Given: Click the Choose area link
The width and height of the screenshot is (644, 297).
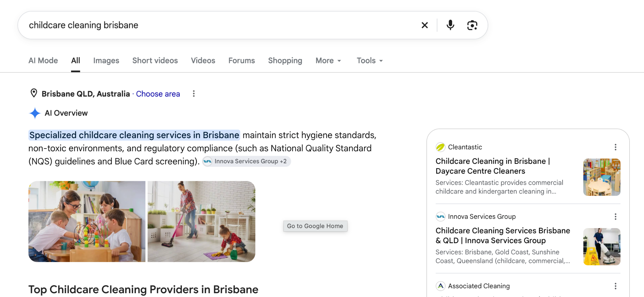Looking at the screenshot, I should click(158, 94).
